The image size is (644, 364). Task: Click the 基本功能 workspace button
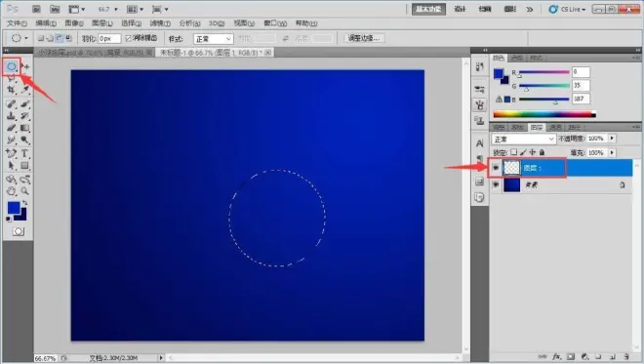pyautogui.click(x=428, y=9)
